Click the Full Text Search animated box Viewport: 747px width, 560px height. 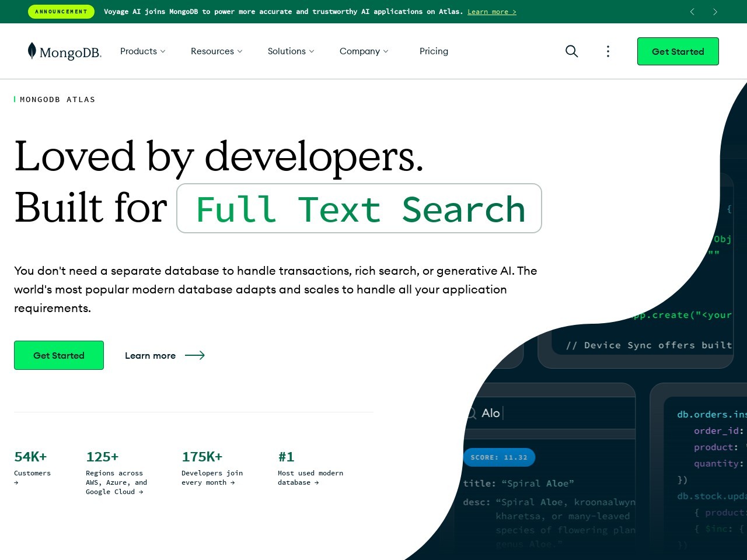(x=359, y=208)
